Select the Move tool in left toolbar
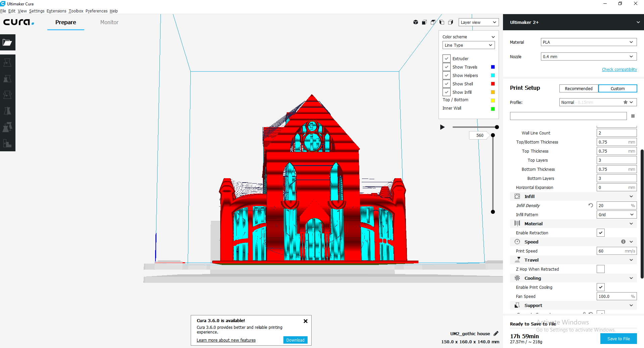Viewport: 644px width, 348px height. tap(7, 63)
